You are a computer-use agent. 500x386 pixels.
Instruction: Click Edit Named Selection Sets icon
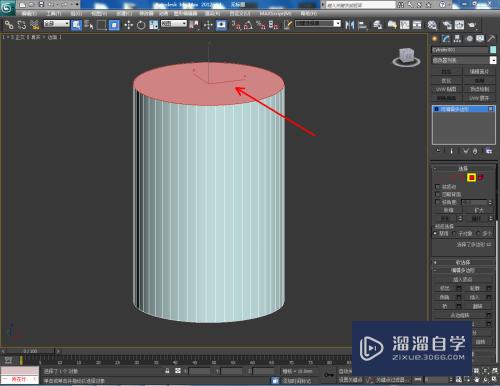coord(288,25)
